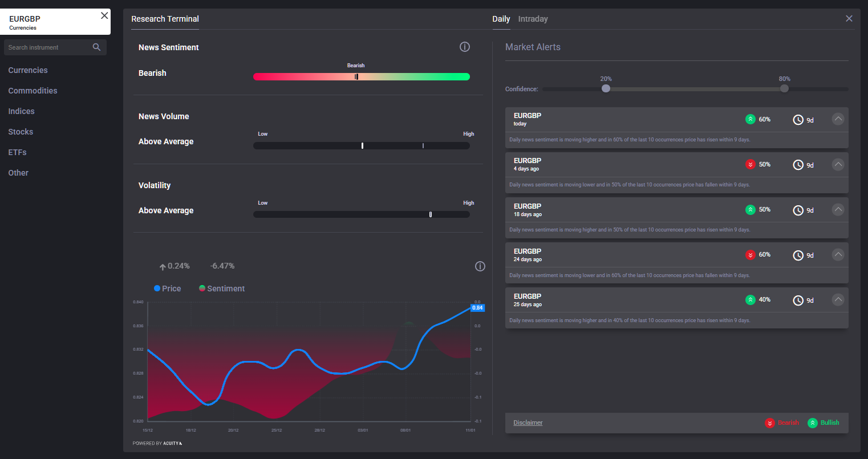The width and height of the screenshot is (868, 459).
Task: Collapse today's EURGBP alert description
Action: click(838, 119)
